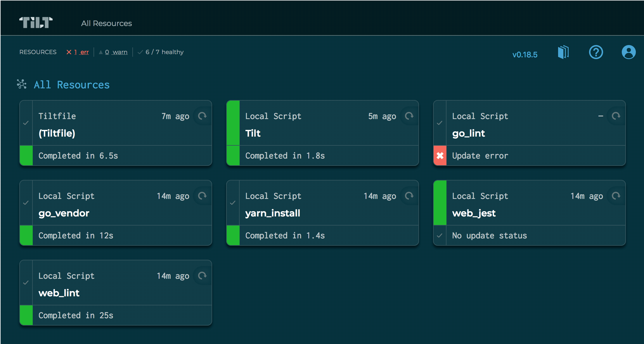Trigger update for yarn_install resource
The image size is (644, 344).
coord(409,196)
